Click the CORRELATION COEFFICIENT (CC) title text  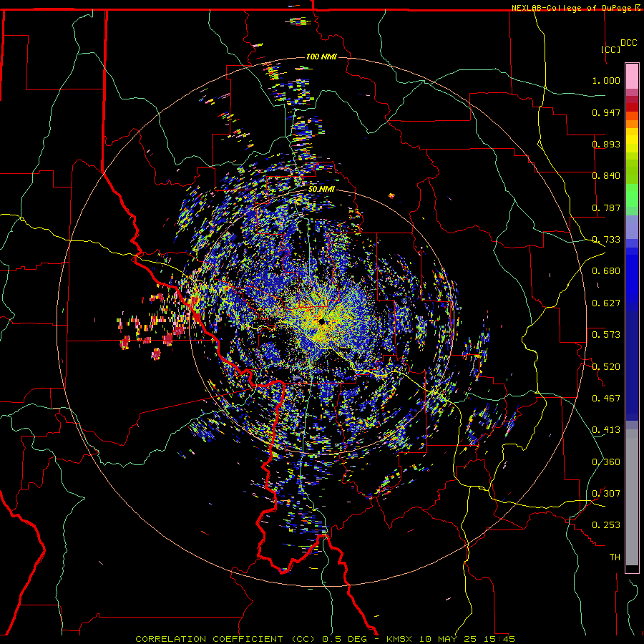click(x=225, y=639)
